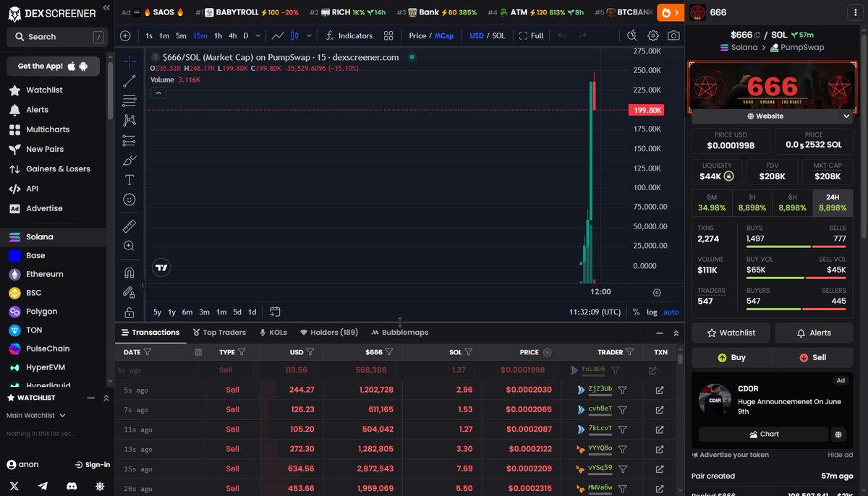868x496 pixels.
Task: Switch chart to Price mode
Action: [x=417, y=35]
